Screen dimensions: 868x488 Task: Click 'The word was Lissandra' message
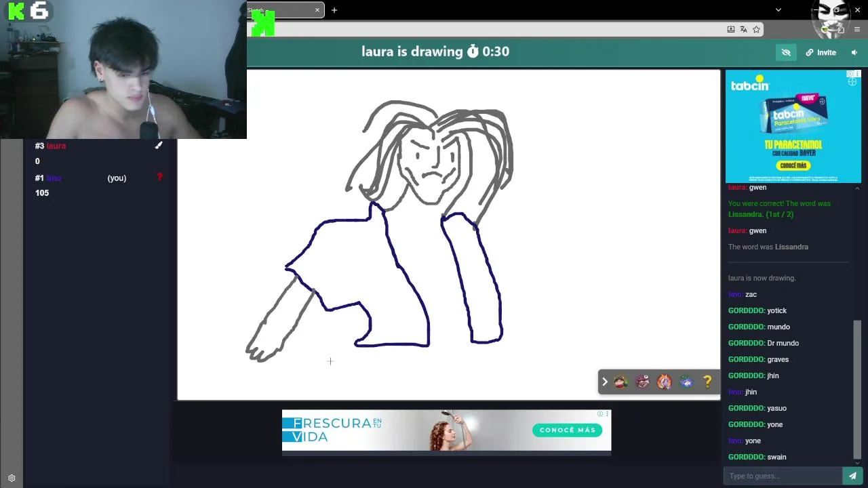(x=768, y=247)
